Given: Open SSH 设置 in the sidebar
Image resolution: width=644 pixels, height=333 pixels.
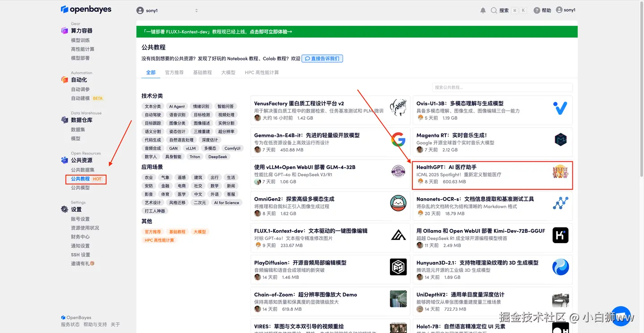Looking at the screenshot, I should pos(80,255).
